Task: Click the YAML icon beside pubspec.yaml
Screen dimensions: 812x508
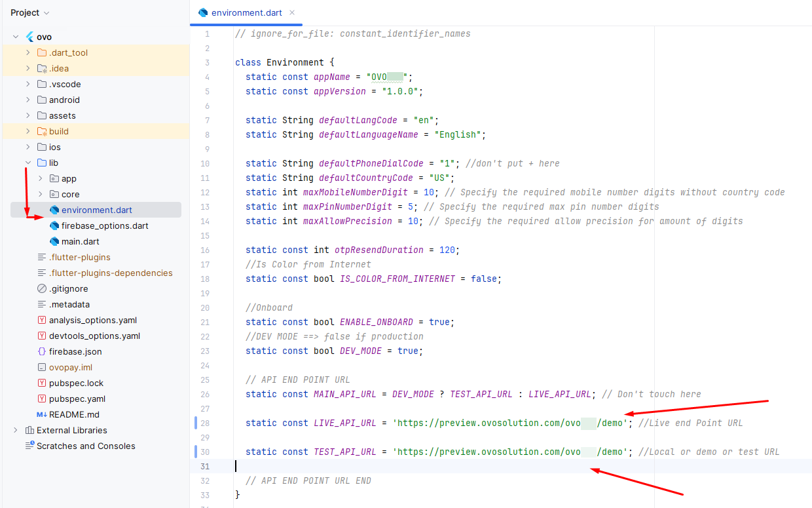Action: 42,399
